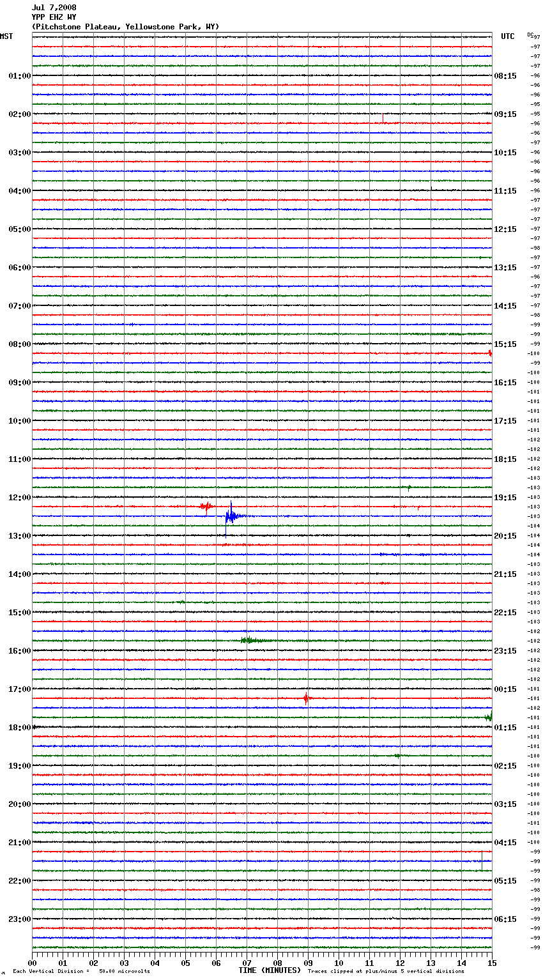543x980 pixels.
Task: Click 'Each Vertical Division = 50.00 microvolts' note
Action: 81,972
